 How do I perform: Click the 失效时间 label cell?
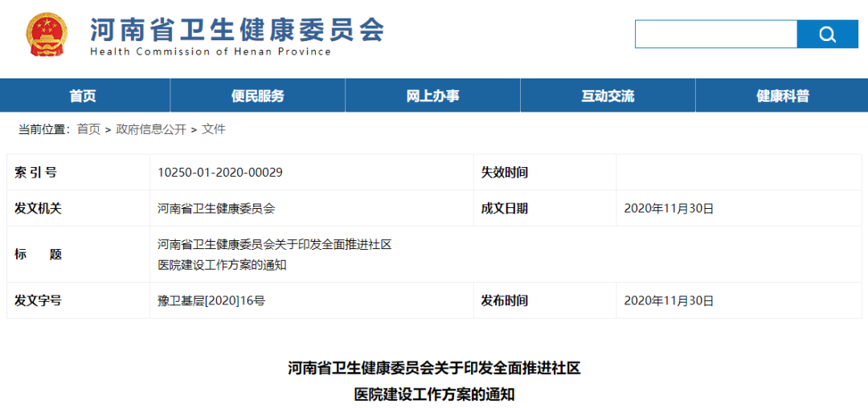point(545,173)
